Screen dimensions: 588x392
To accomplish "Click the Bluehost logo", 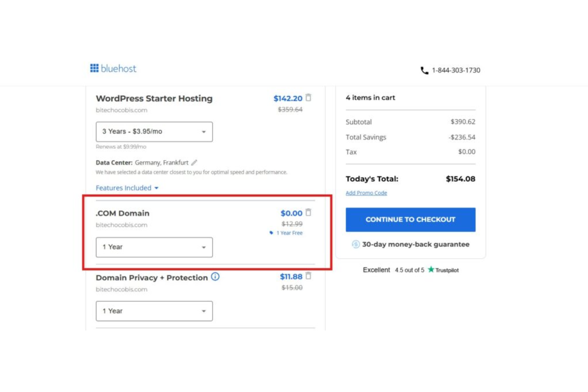I will 113,68.
